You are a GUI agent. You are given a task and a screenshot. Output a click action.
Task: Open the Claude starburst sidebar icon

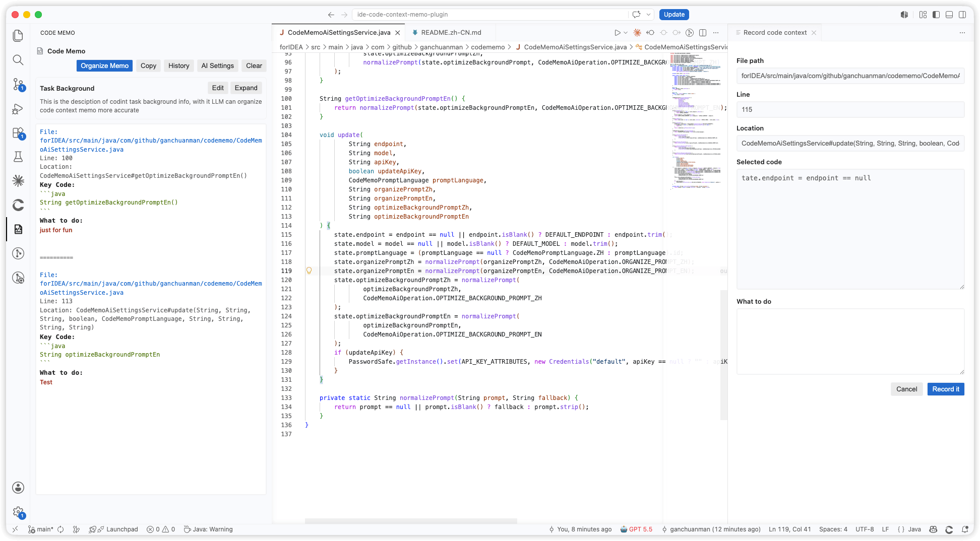(18, 181)
